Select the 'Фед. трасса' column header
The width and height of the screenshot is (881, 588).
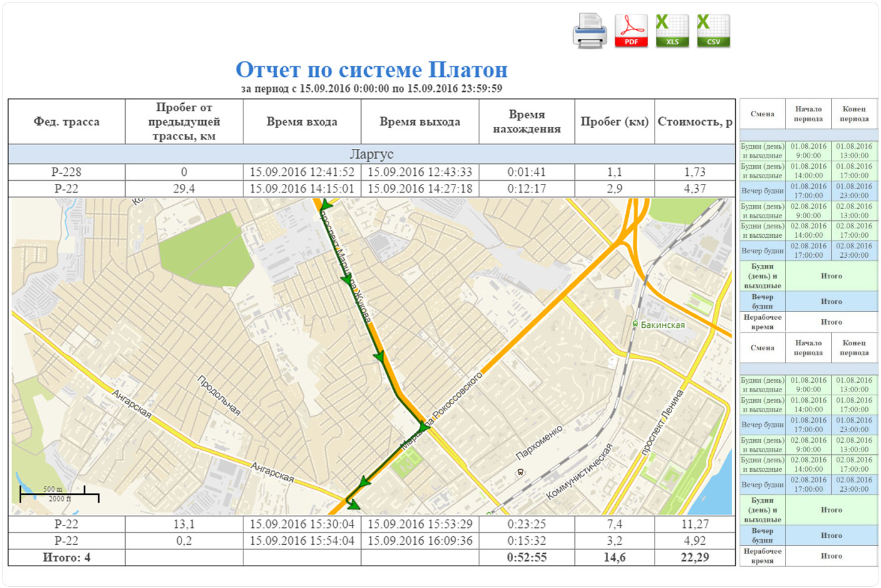[66, 121]
